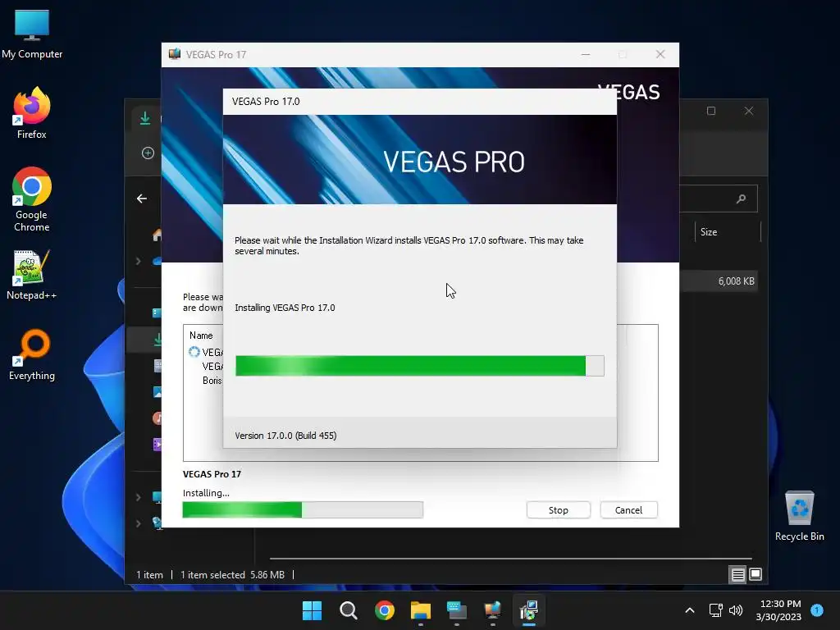Stop the VEGAS Pro 17 installation
840x630 pixels.
point(558,510)
